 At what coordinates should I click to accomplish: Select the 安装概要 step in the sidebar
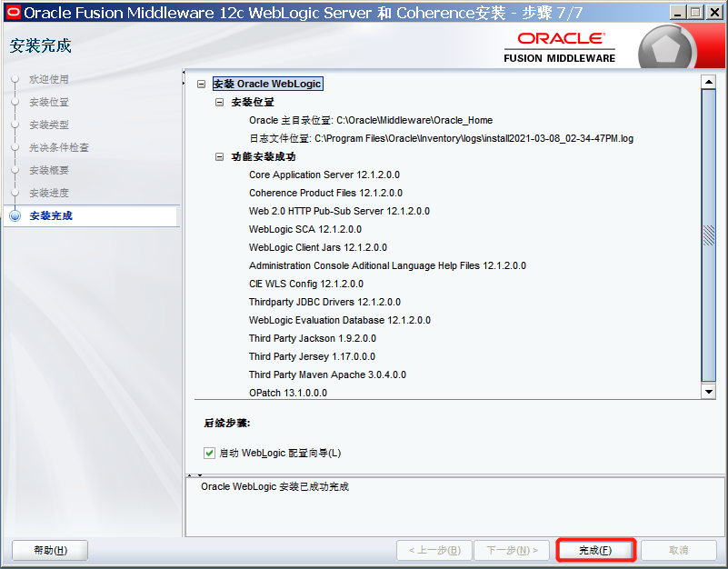[x=49, y=171]
